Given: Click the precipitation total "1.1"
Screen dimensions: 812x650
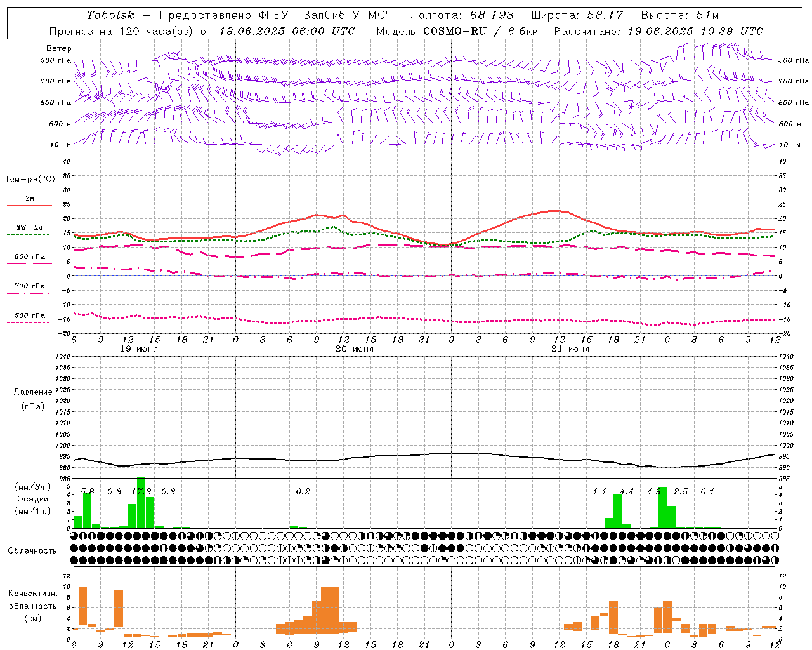Looking at the screenshot, I should (600, 492).
